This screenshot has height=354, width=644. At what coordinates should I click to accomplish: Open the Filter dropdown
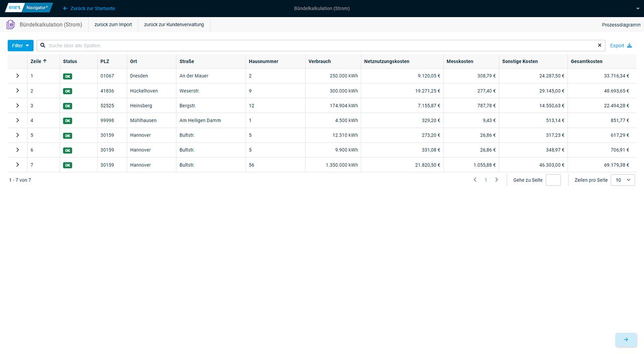click(x=21, y=46)
